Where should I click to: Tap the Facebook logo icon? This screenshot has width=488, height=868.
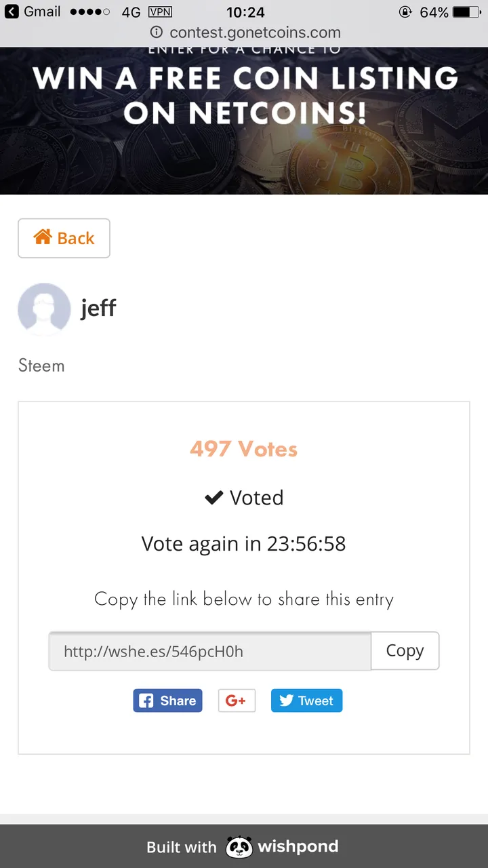[x=146, y=701]
